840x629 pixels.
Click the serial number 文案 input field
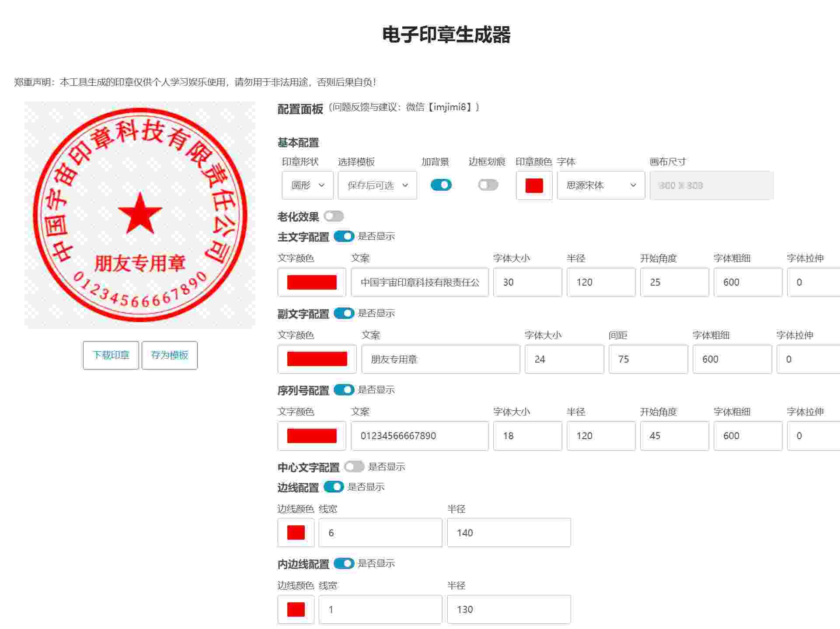[419, 436]
